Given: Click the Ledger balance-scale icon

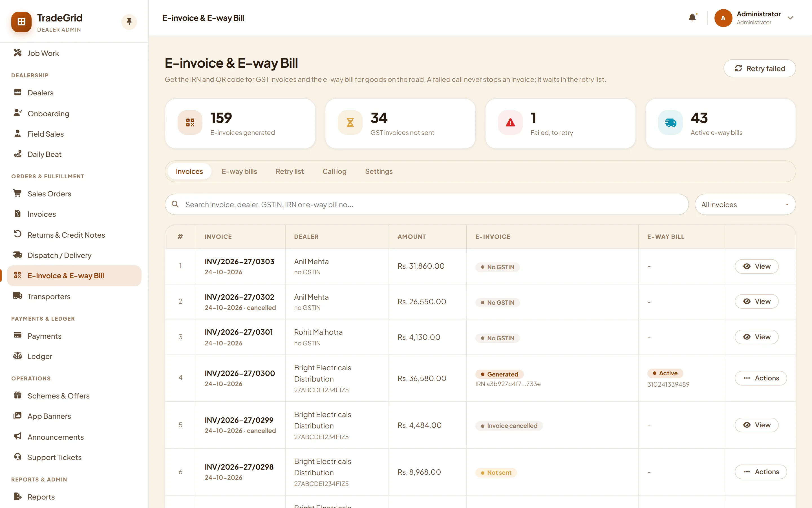Looking at the screenshot, I should [x=17, y=356].
